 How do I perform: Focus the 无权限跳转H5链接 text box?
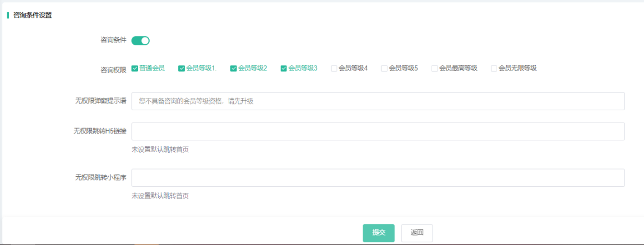pos(378,131)
